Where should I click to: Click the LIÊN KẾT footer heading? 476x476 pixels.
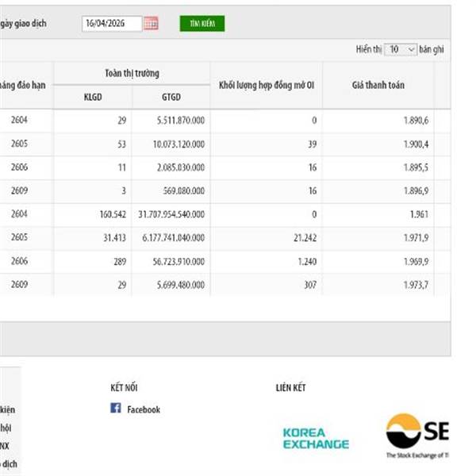click(290, 388)
